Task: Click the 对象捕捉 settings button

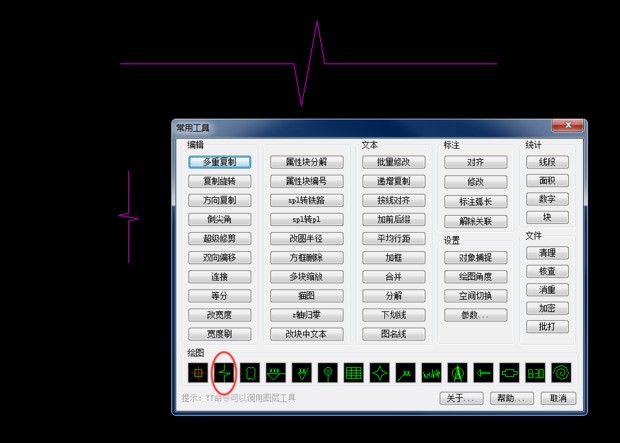Action: tap(475, 258)
